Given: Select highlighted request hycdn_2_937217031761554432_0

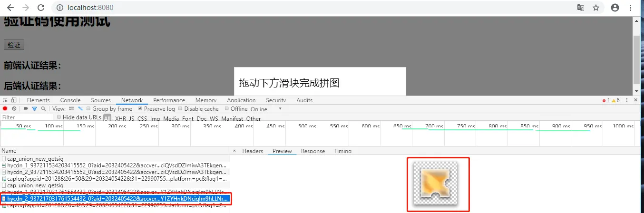Looking at the screenshot, I should click(x=115, y=198).
